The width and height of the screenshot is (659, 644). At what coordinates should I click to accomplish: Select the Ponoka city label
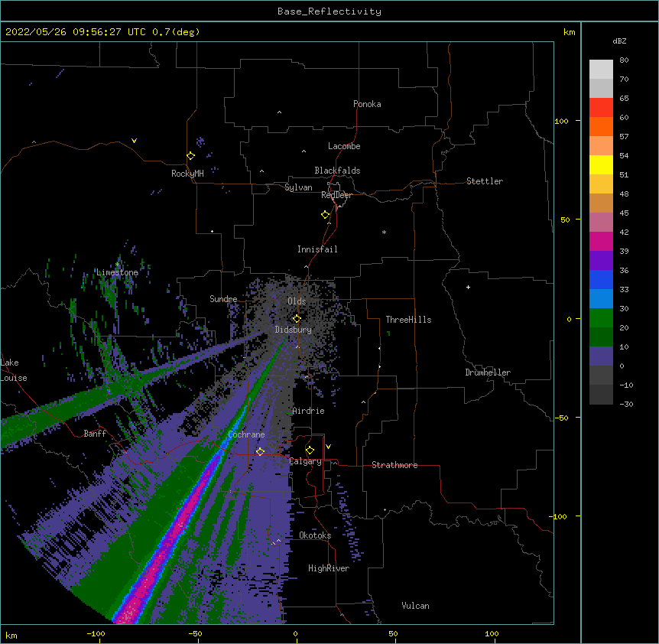367,104
